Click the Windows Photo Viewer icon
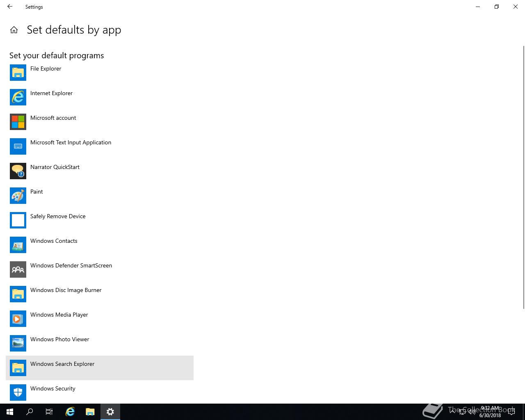This screenshot has width=525, height=420. [18, 343]
